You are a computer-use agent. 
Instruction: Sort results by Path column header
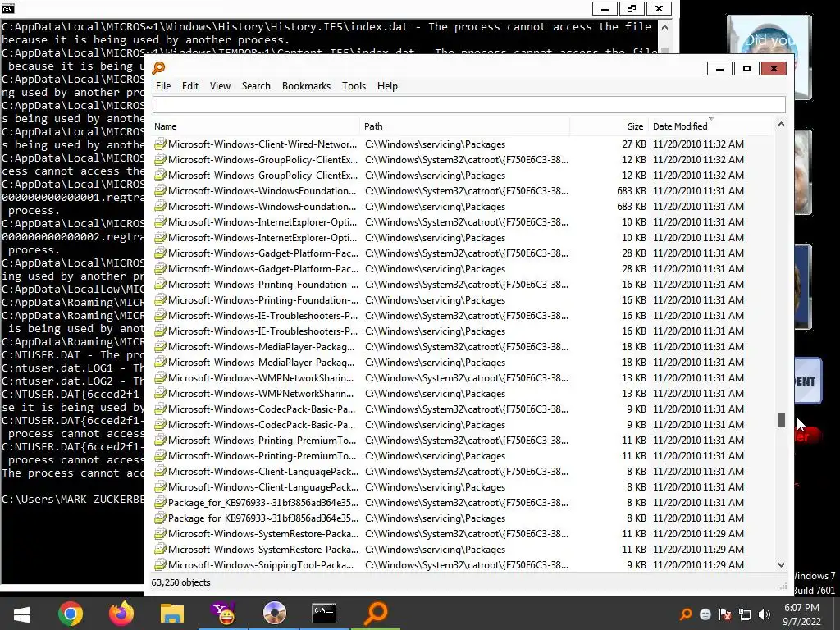(464, 126)
